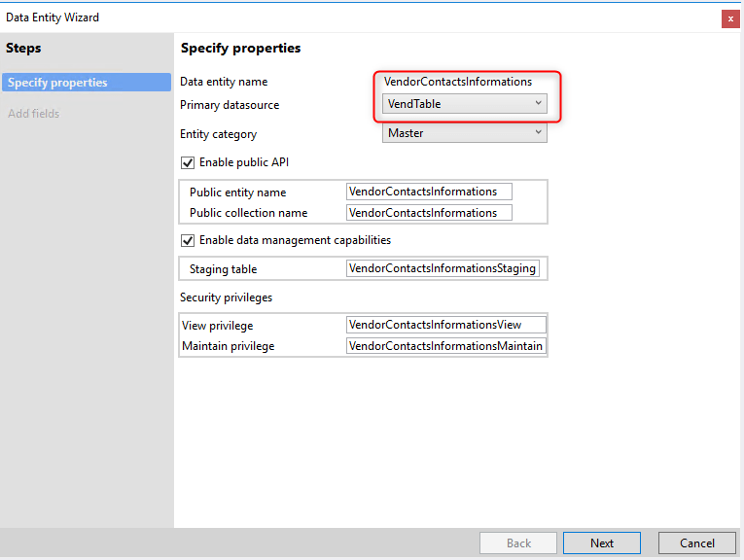Select the Specify properties step
Viewport: 744px width, 560px height.
(87, 83)
